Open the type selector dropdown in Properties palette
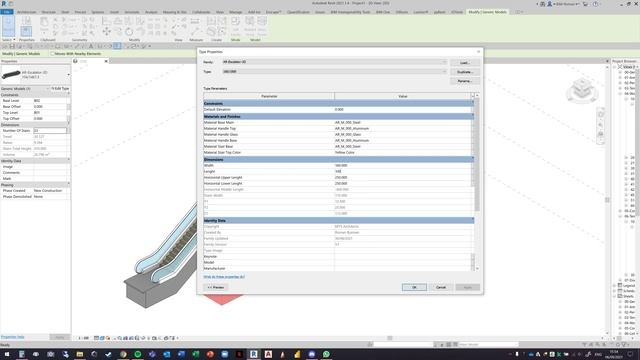The image size is (640, 360). pyautogui.click(x=68, y=75)
